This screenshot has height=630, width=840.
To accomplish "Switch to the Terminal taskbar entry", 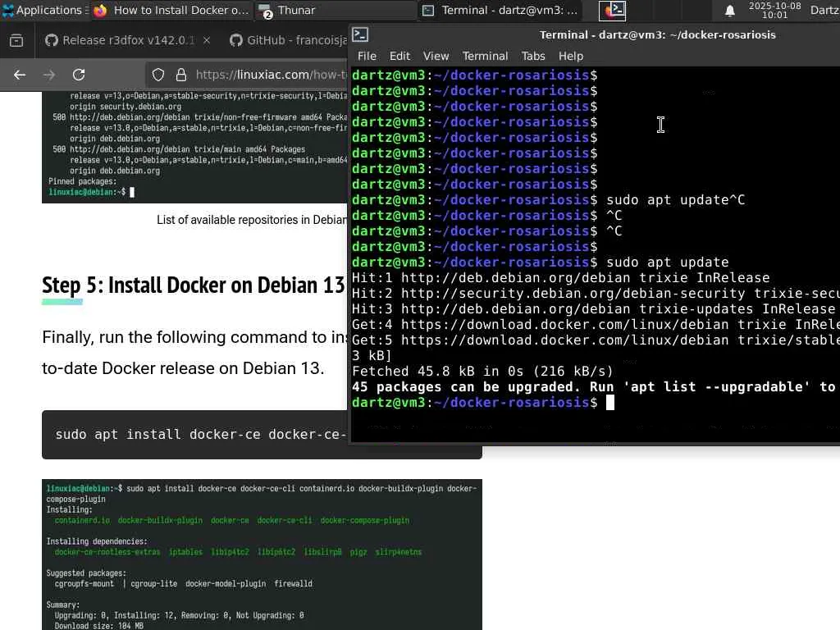I will [x=500, y=10].
